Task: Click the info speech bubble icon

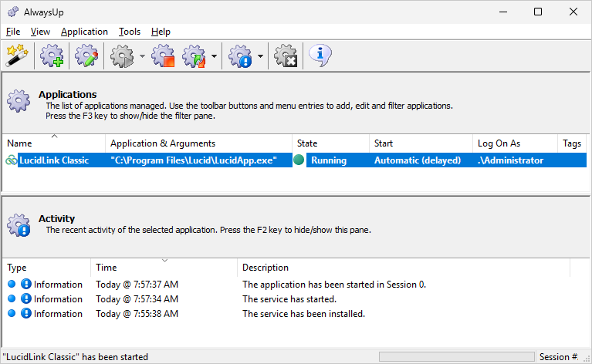Action: pos(320,56)
